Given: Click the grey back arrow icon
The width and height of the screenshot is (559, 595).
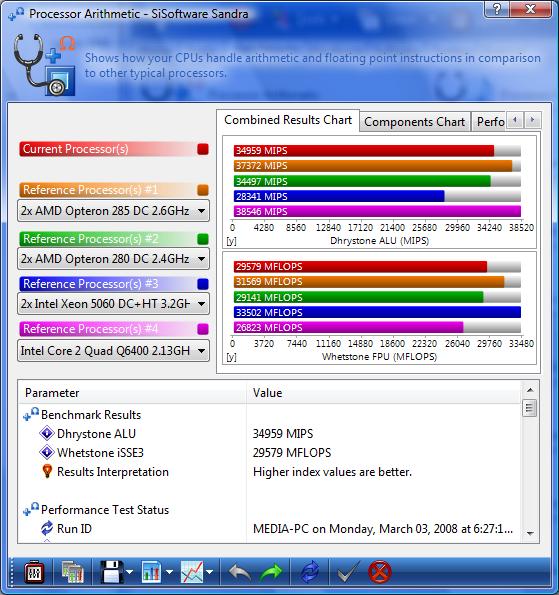Looking at the screenshot, I should [x=239, y=572].
